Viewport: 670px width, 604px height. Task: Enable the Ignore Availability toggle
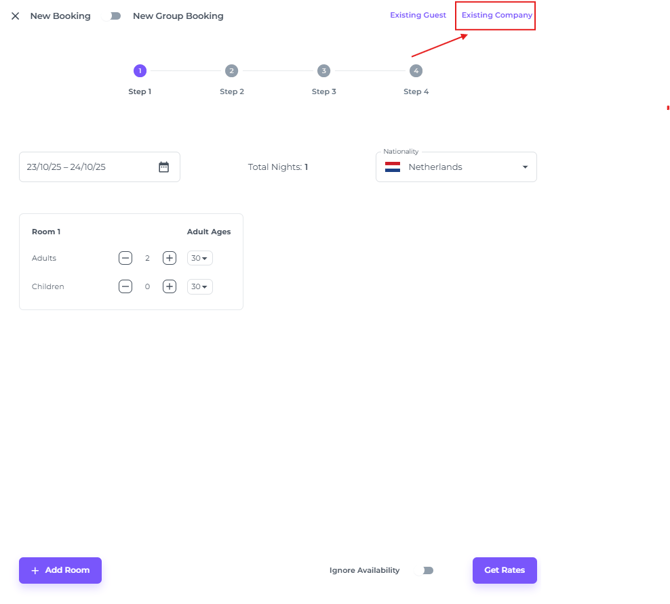click(427, 571)
